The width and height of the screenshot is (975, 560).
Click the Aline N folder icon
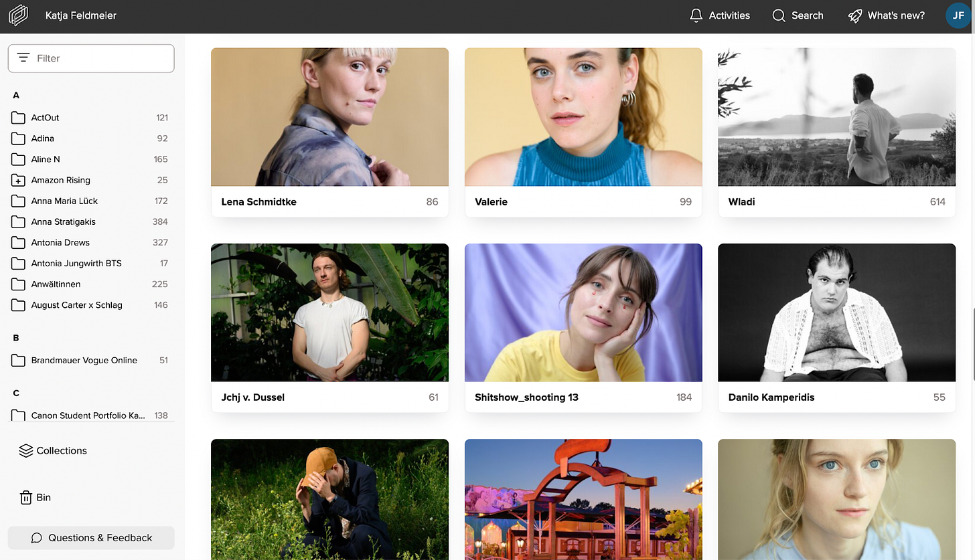[x=18, y=159]
